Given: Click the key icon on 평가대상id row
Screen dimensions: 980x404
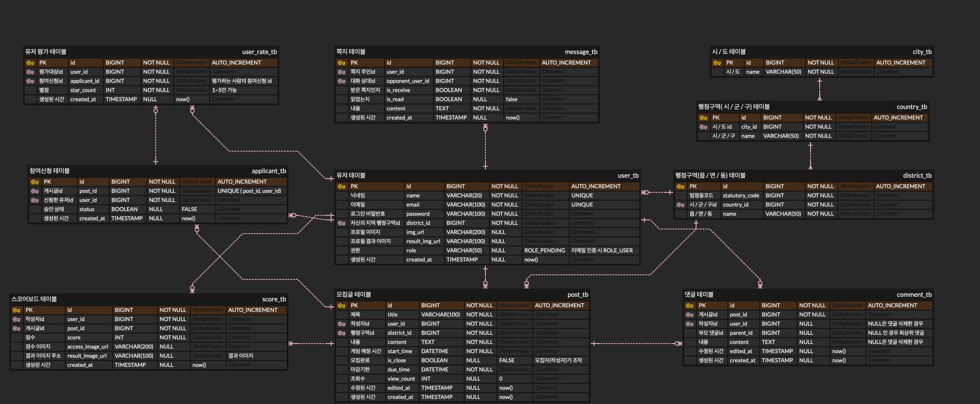Looking at the screenshot, I should (30, 72).
